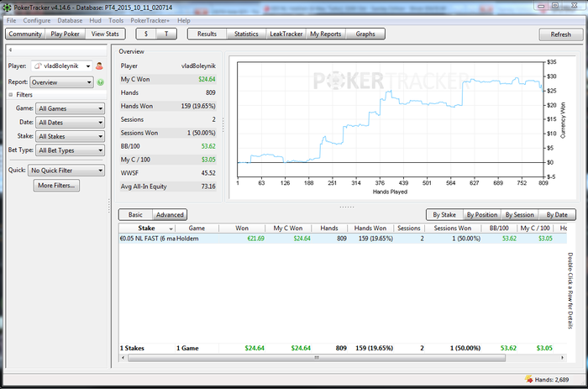The height and width of the screenshot is (389, 588).
Task: Open the Game All Games dropdown
Action: [70, 108]
